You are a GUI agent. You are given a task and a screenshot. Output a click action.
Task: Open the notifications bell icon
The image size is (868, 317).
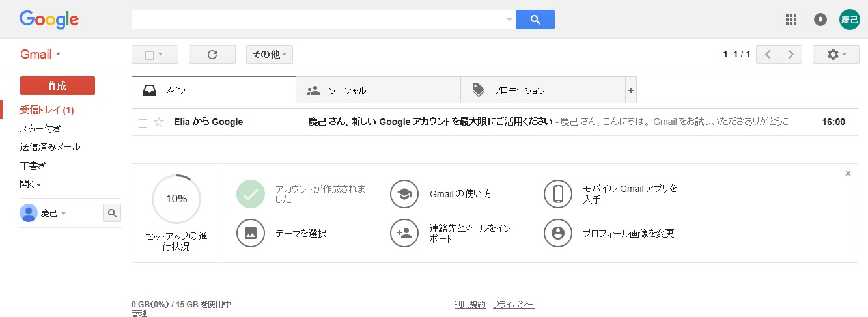pos(820,20)
